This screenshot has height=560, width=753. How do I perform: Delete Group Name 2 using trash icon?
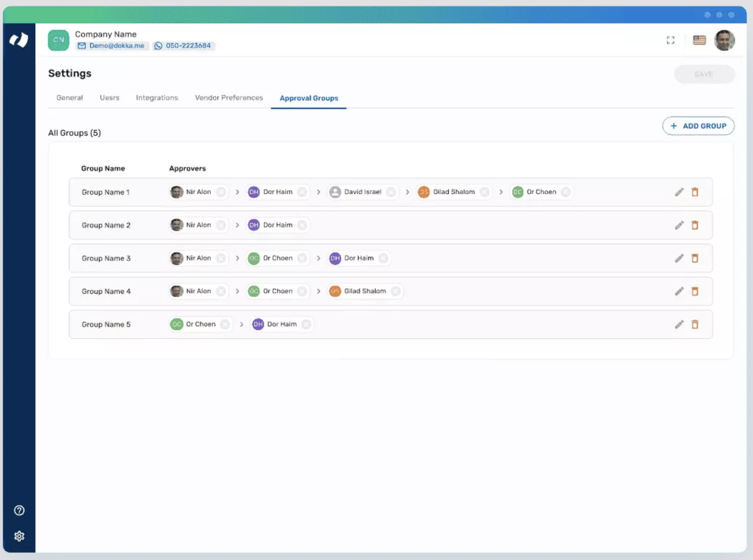695,226
